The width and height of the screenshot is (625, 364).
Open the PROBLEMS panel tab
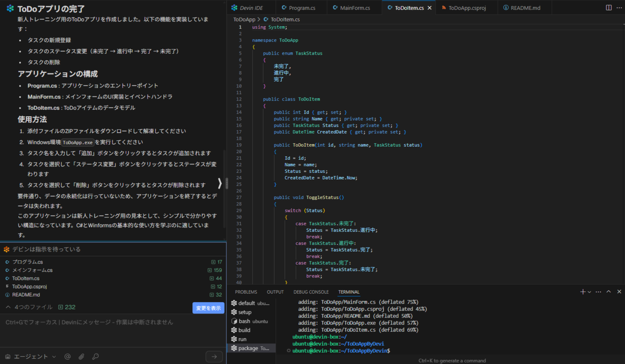pyautogui.click(x=246, y=292)
